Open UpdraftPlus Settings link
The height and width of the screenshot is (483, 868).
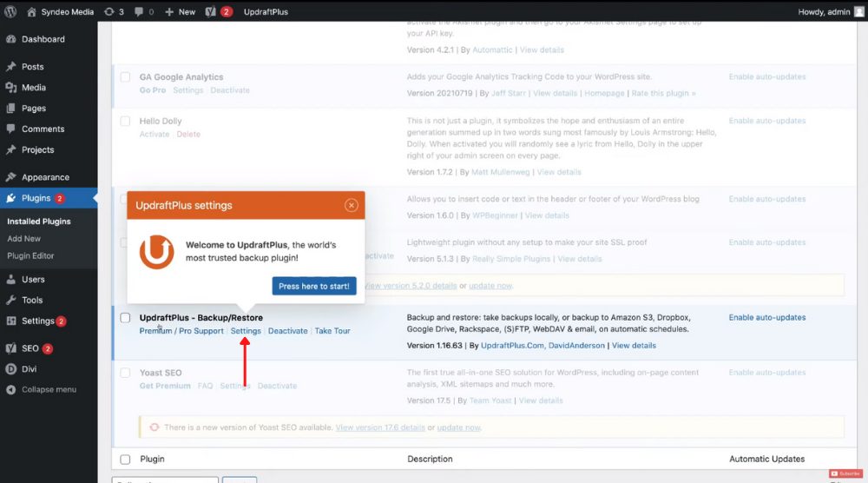[246, 331]
